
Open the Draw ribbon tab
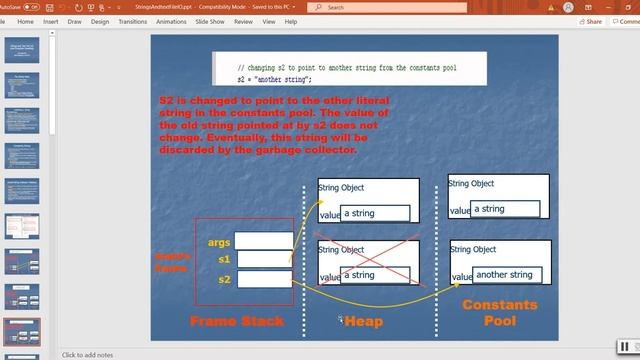pyautogui.click(x=74, y=22)
